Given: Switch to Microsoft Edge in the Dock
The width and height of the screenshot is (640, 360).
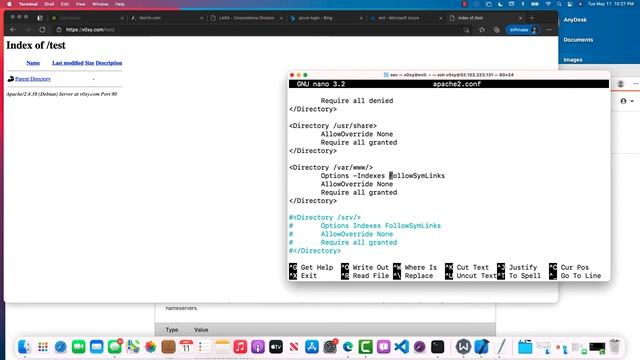Looking at the screenshot, I should (348, 347).
